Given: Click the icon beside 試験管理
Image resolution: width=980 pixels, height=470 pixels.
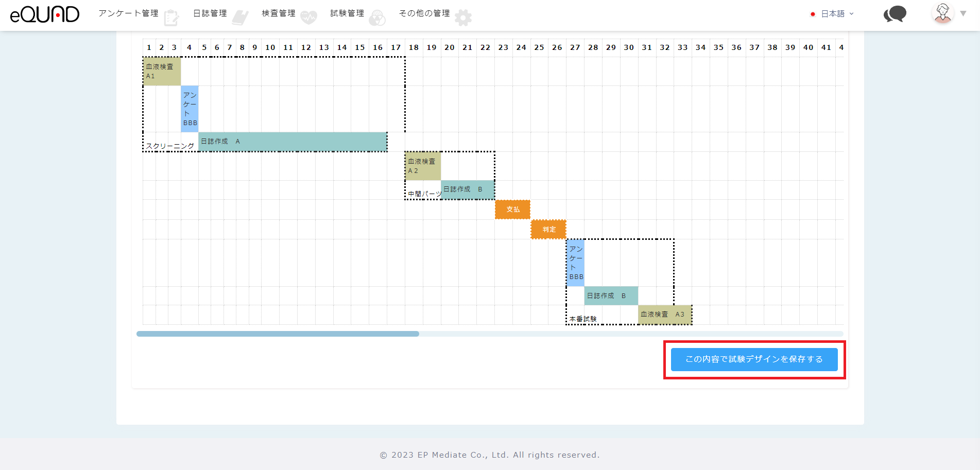Looking at the screenshot, I should (377, 18).
